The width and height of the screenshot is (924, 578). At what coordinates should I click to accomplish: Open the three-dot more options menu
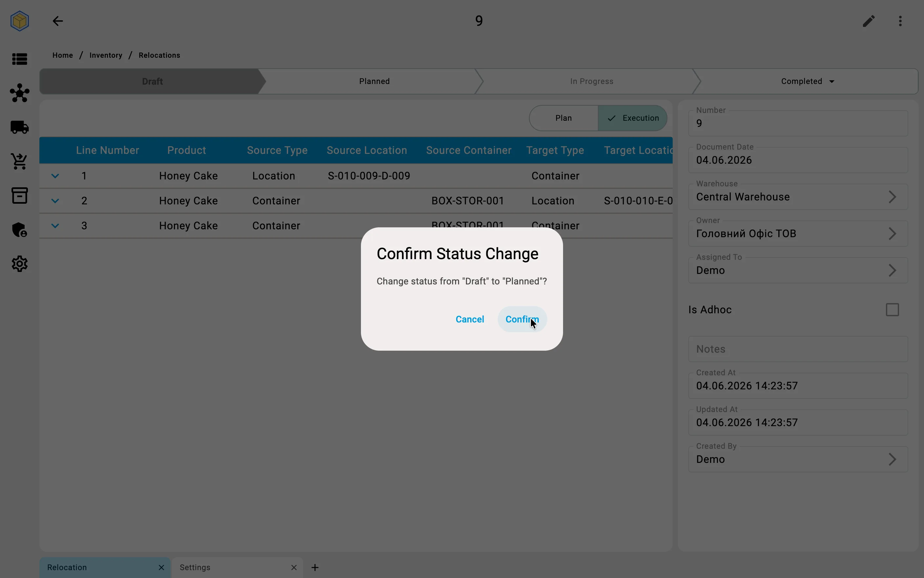(900, 21)
